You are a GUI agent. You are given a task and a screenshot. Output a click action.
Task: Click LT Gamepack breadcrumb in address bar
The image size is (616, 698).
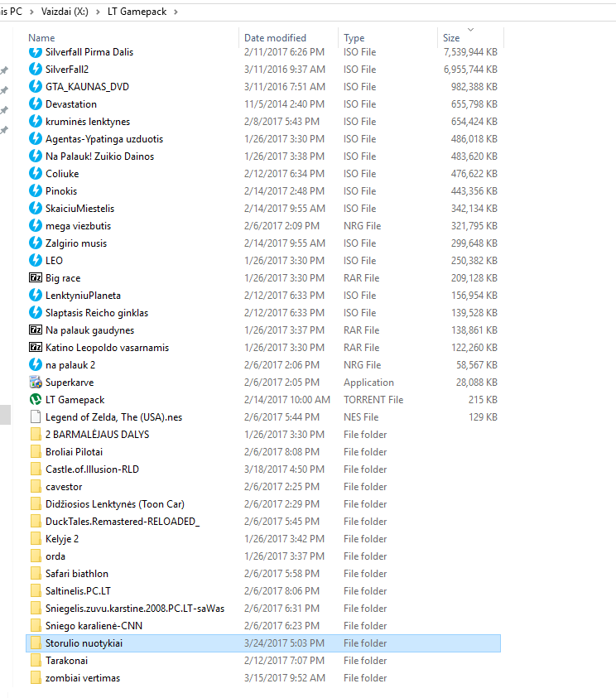pyautogui.click(x=137, y=12)
